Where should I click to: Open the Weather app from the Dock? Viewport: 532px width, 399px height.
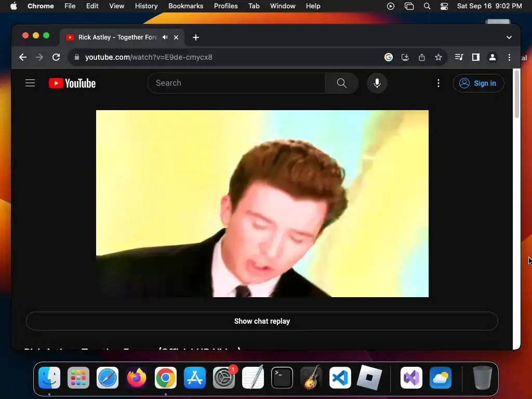click(441, 377)
